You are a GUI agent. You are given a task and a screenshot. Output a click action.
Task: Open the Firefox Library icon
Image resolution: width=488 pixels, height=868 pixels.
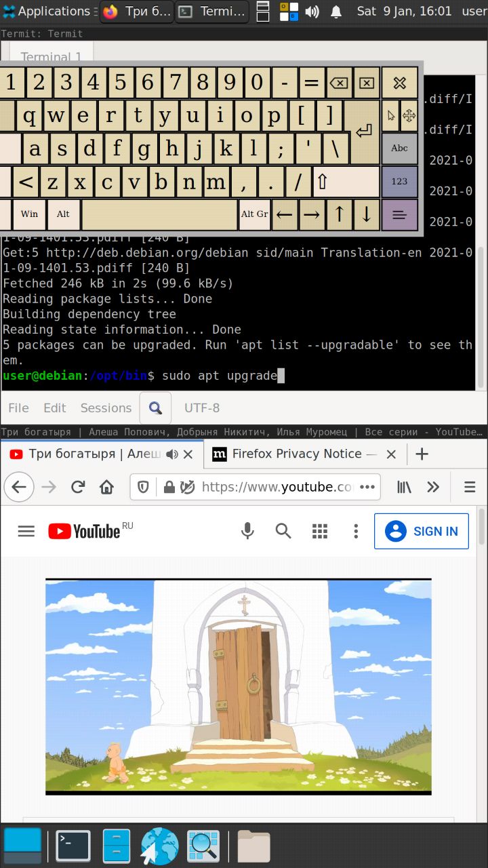coord(405,487)
